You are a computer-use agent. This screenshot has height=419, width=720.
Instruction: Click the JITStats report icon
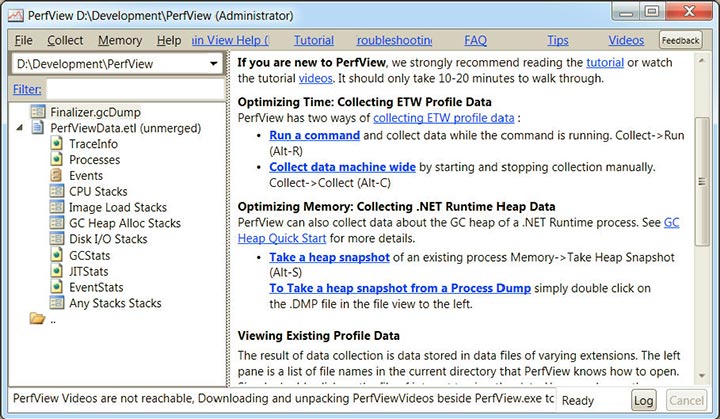tap(56, 271)
